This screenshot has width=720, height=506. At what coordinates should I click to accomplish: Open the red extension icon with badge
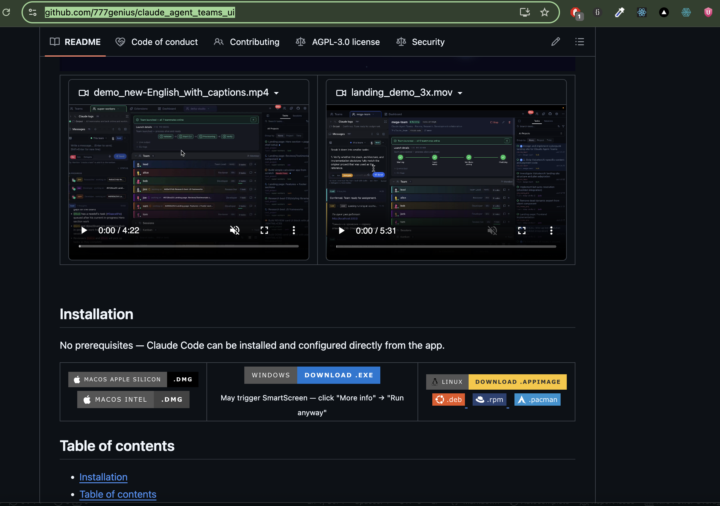[x=576, y=13]
